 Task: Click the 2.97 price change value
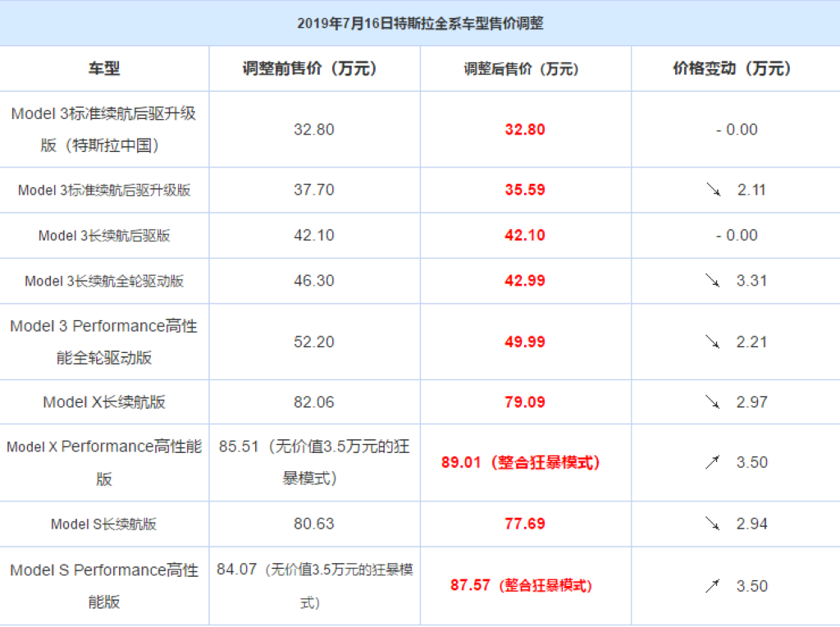point(751,402)
